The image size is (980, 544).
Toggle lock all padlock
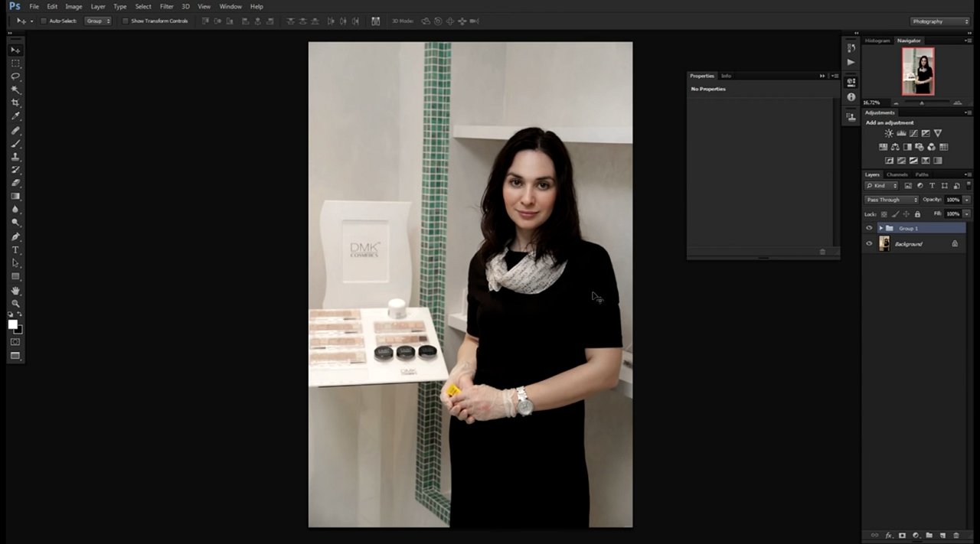917,214
